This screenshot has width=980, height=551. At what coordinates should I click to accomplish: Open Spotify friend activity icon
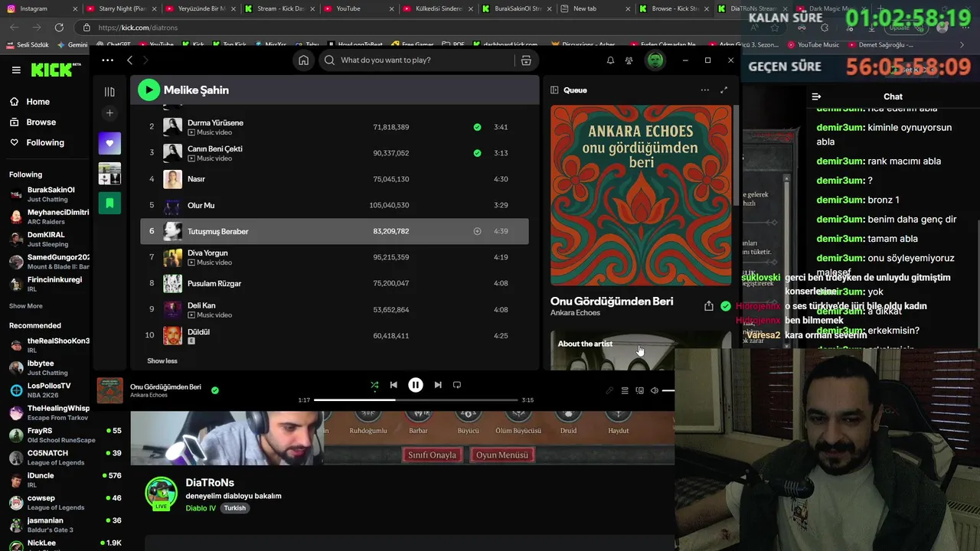(x=629, y=60)
